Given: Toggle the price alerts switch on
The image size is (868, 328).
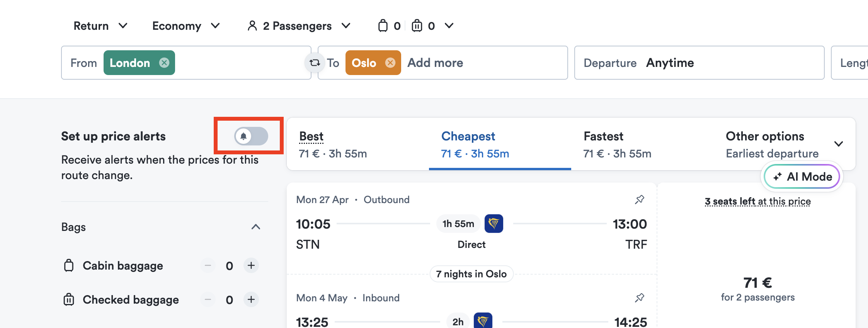Looking at the screenshot, I should coord(251,136).
